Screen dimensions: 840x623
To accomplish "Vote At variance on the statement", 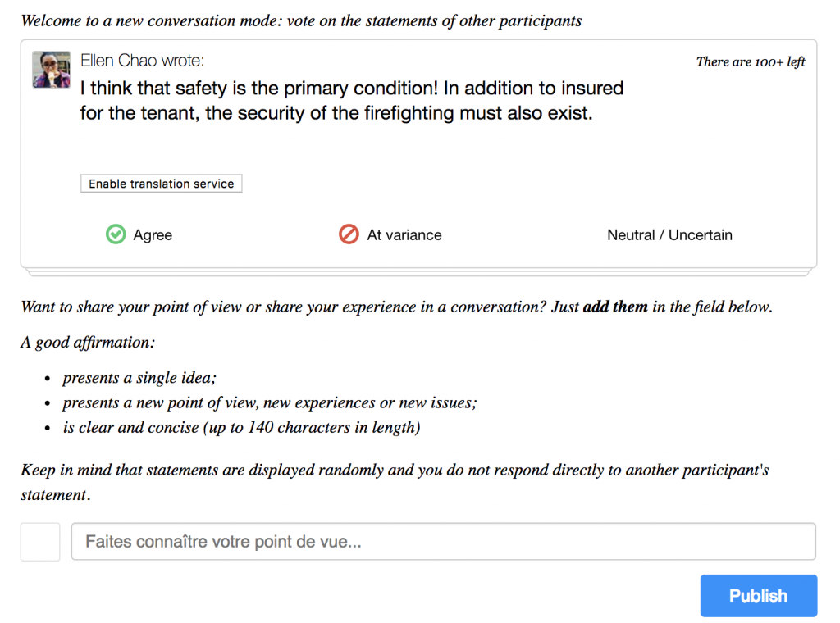I will coord(404,235).
